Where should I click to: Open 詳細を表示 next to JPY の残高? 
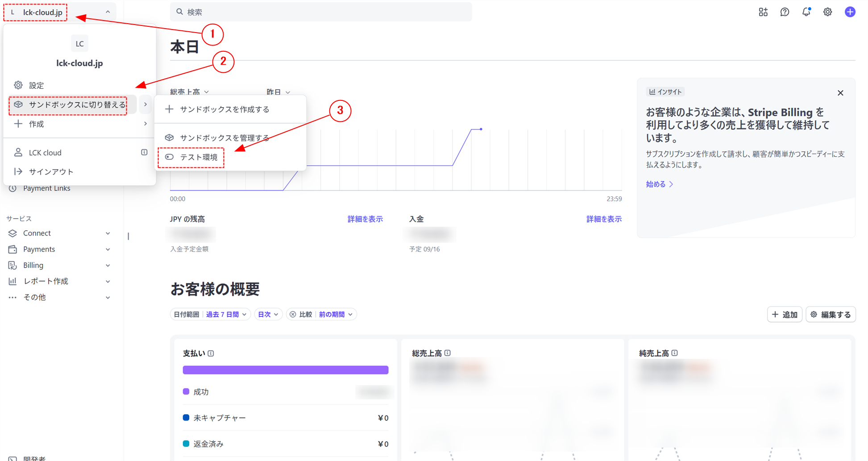click(x=365, y=219)
